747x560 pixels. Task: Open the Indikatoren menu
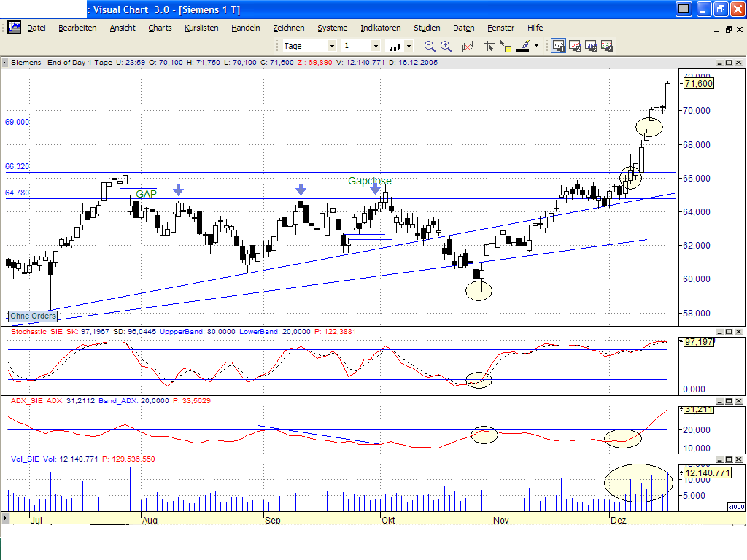tap(380, 28)
